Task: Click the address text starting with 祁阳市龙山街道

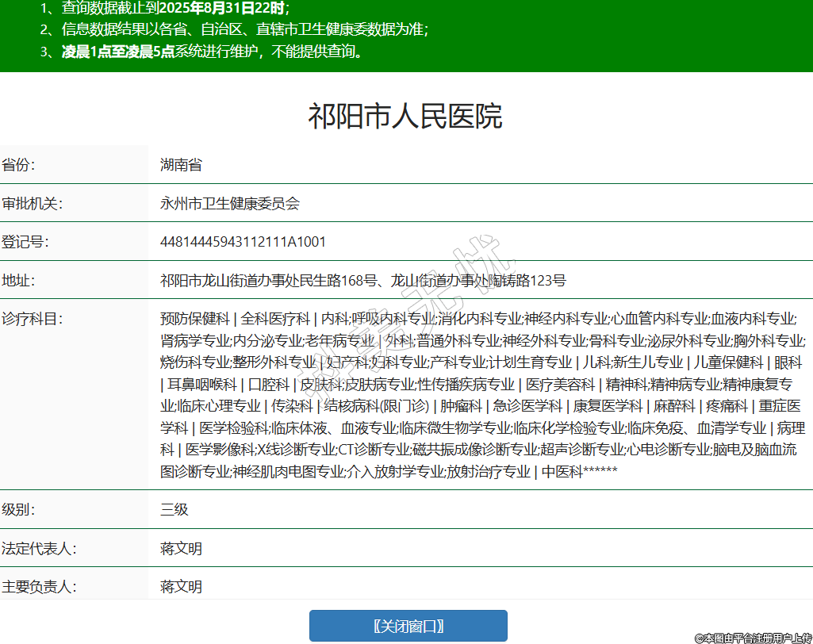Action: tap(362, 280)
